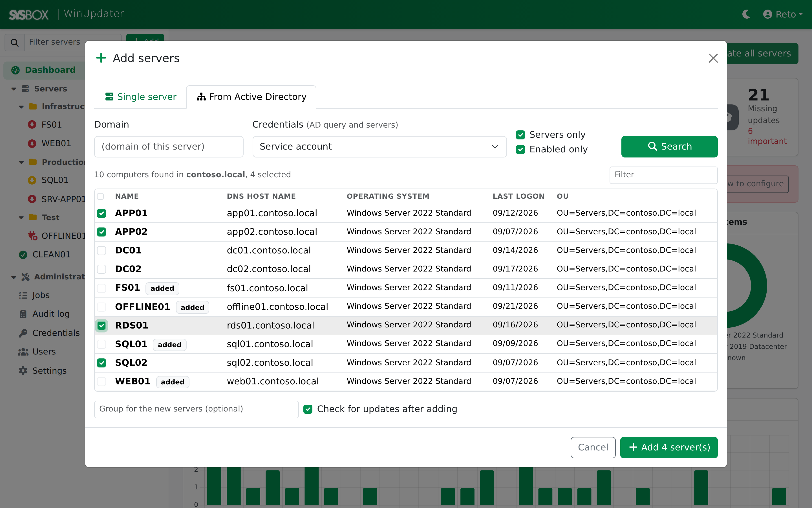Toggle the select-all checkbox in table header
Image resolution: width=812 pixels, height=508 pixels.
pyautogui.click(x=100, y=196)
